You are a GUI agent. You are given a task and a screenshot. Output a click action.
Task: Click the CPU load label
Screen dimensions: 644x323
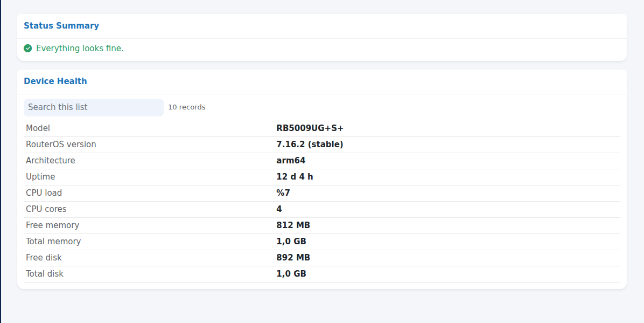pos(44,193)
